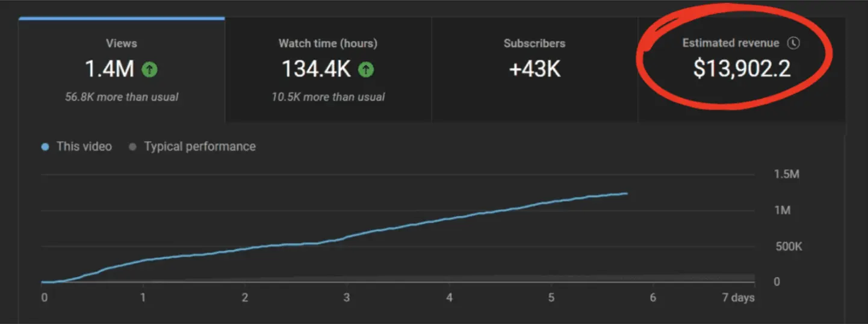Click the +43K subscribers value
The image size is (868, 324).
point(535,70)
